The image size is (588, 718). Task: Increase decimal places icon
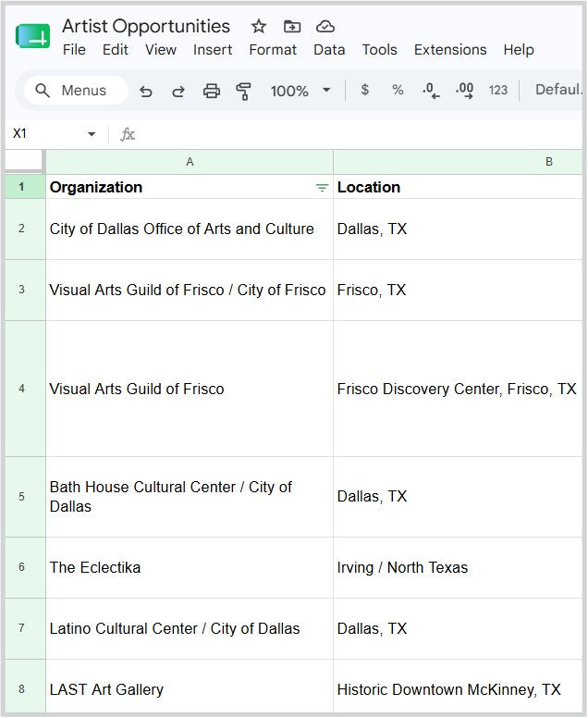[464, 91]
